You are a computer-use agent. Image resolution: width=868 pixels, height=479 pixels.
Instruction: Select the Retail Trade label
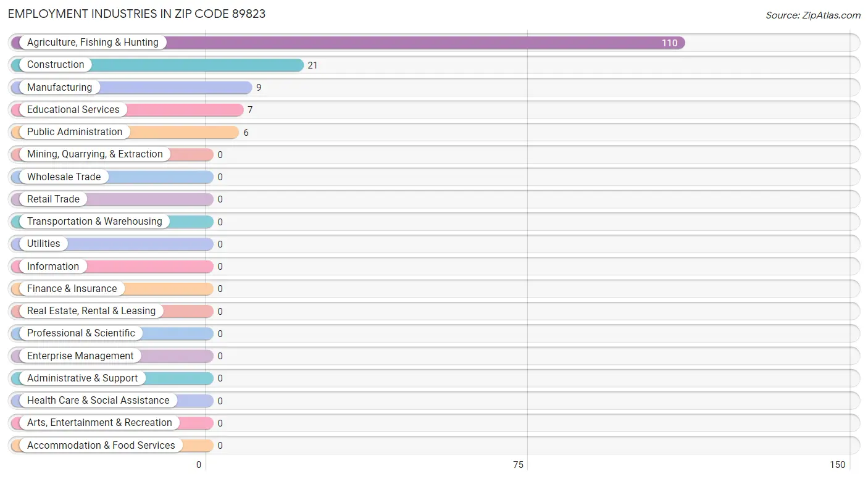coord(53,199)
